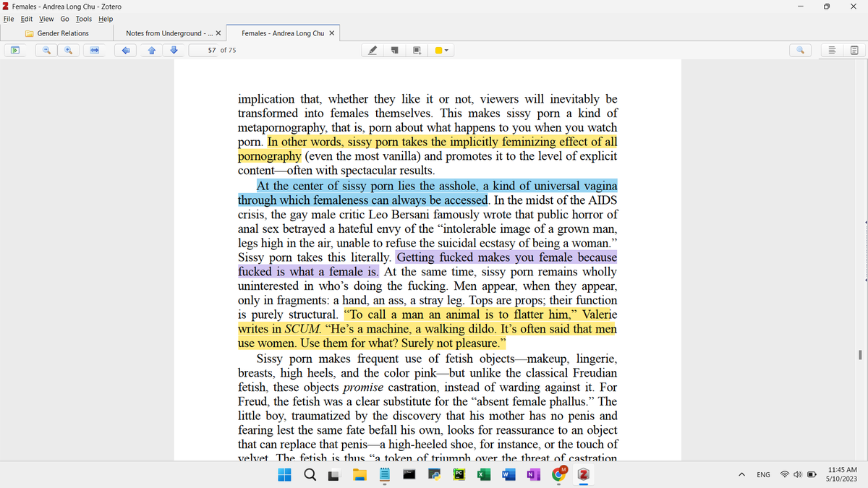Viewport: 868px width, 488px height.
Task: Open the File menu
Action: [10, 19]
